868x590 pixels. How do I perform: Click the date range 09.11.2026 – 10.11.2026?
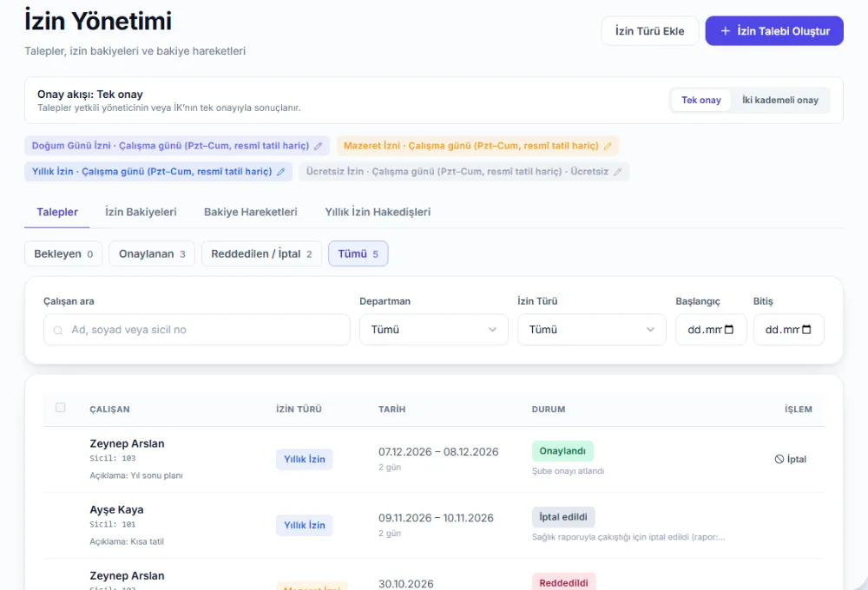436,518
